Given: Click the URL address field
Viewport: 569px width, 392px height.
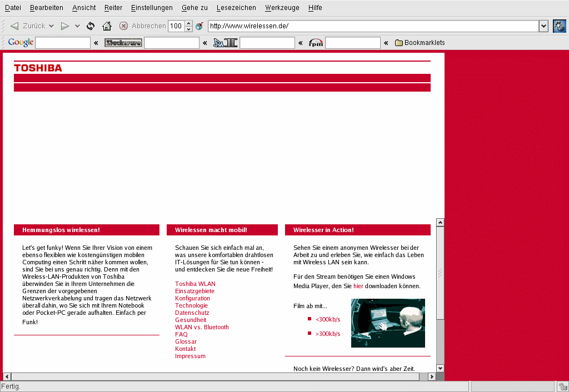Looking at the screenshot, I should (373, 26).
